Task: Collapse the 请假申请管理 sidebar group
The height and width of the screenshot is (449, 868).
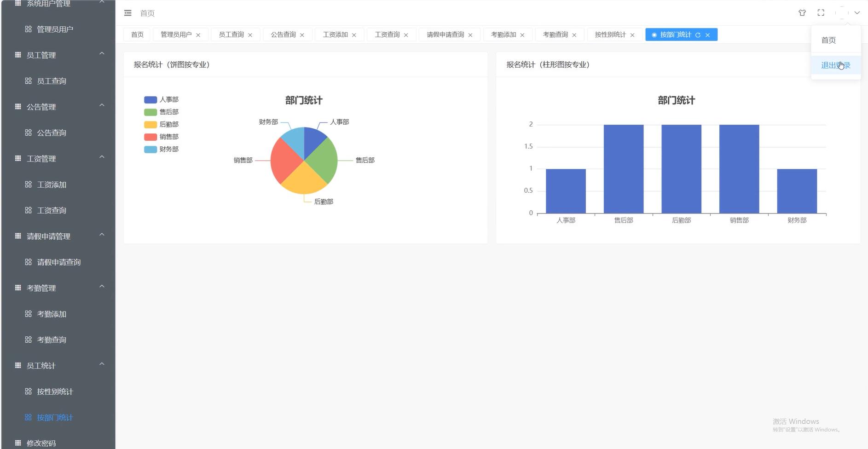Action: [x=58, y=236]
